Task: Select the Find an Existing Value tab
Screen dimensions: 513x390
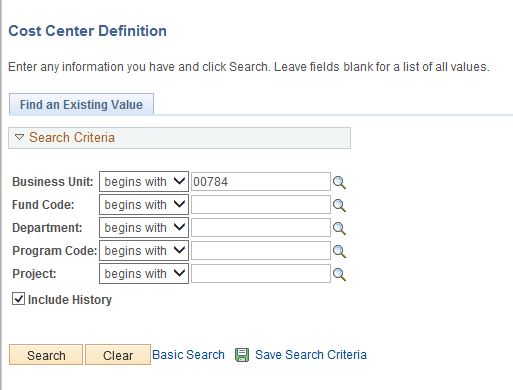Action: (81, 105)
